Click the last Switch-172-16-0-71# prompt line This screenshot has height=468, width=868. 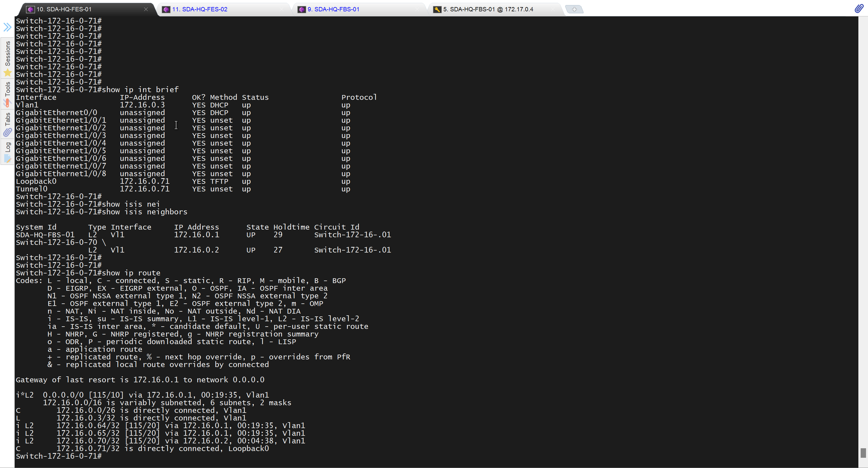59,456
